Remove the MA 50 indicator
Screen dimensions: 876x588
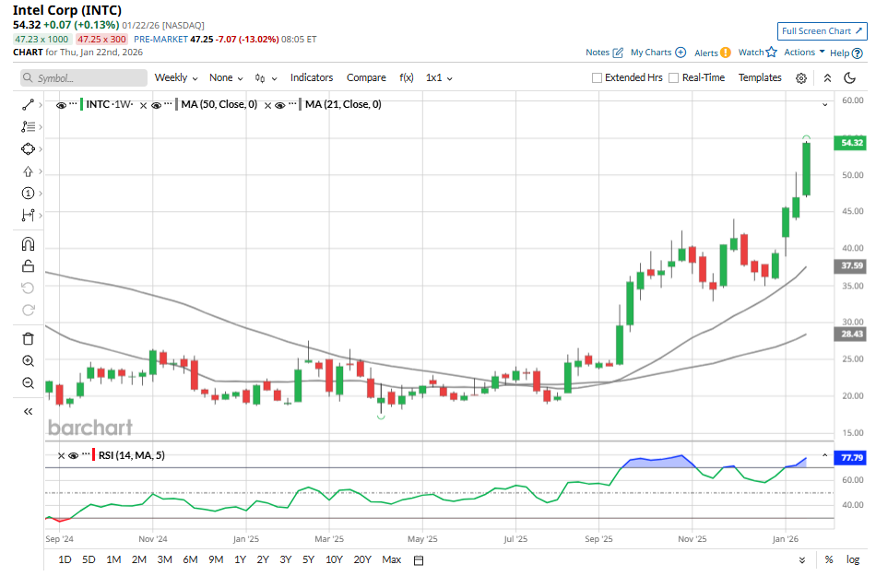[144, 105]
